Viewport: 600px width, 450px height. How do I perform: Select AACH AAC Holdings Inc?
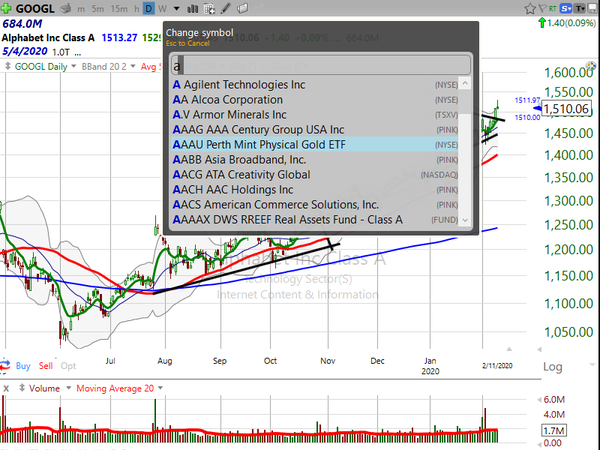pyautogui.click(x=315, y=189)
